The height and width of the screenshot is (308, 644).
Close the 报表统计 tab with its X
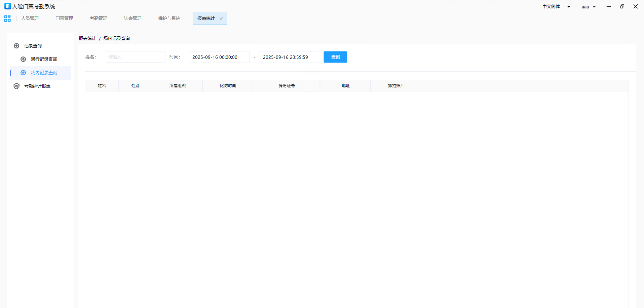221,19
